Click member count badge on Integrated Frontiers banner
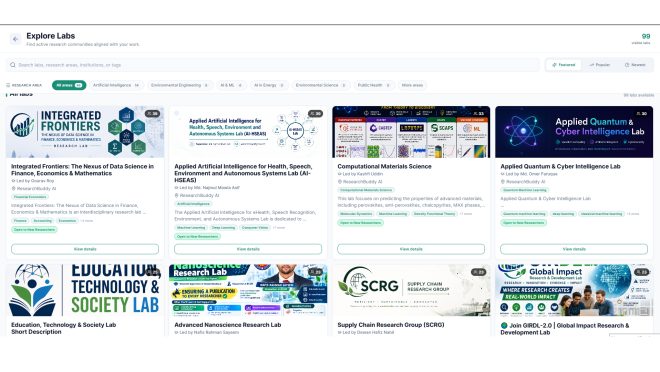The width and height of the screenshot is (660, 372). (x=152, y=114)
